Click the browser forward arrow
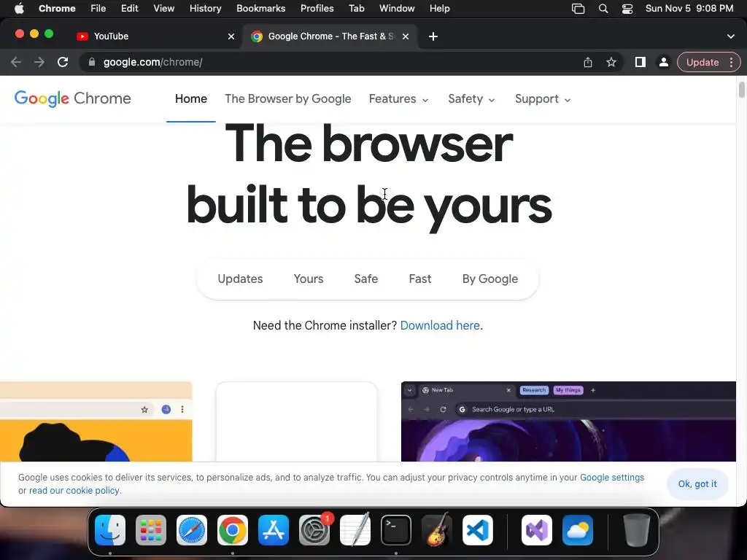 pyautogui.click(x=39, y=62)
